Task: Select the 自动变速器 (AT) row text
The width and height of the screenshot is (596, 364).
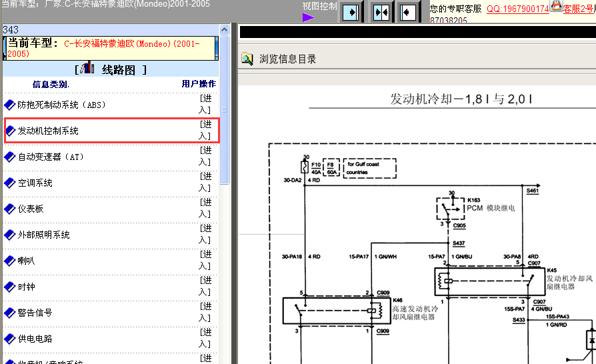Action: tap(51, 157)
